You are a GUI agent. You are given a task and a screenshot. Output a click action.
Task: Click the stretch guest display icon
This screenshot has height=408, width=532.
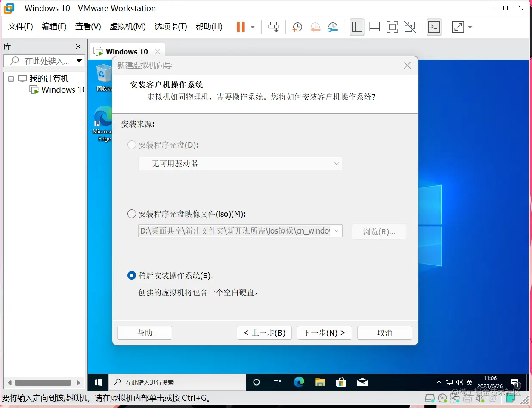(x=458, y=27)
